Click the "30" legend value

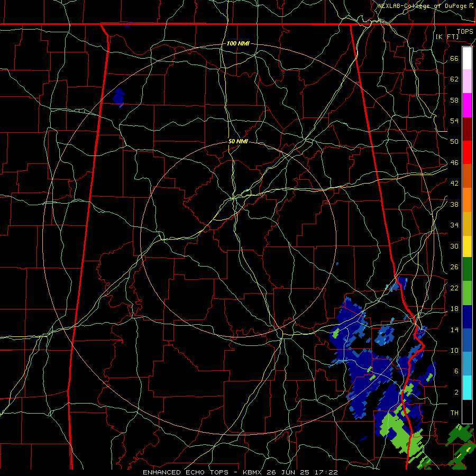click(454, 246)
